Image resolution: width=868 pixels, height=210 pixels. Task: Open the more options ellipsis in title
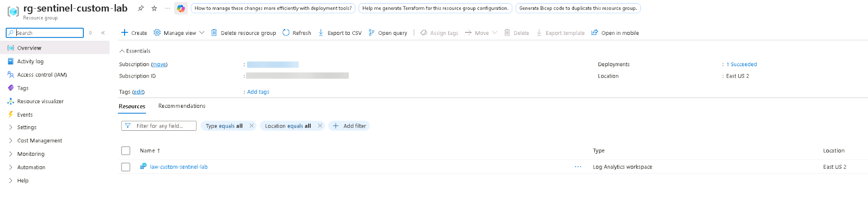click(x=167, y=8)
